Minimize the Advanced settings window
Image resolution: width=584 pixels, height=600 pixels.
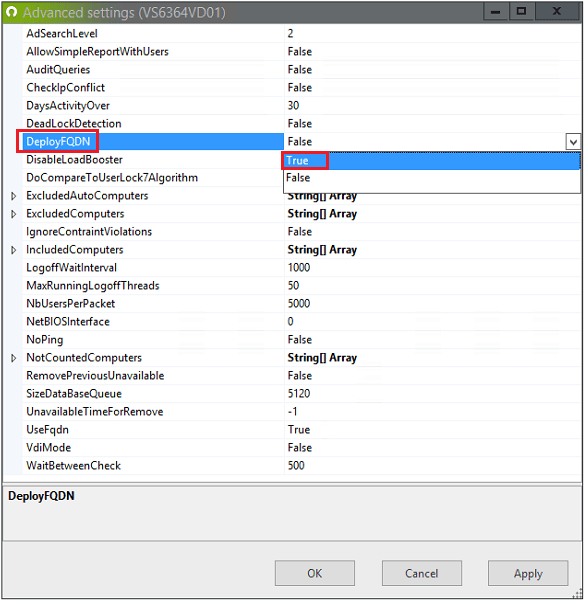point(496,11)
